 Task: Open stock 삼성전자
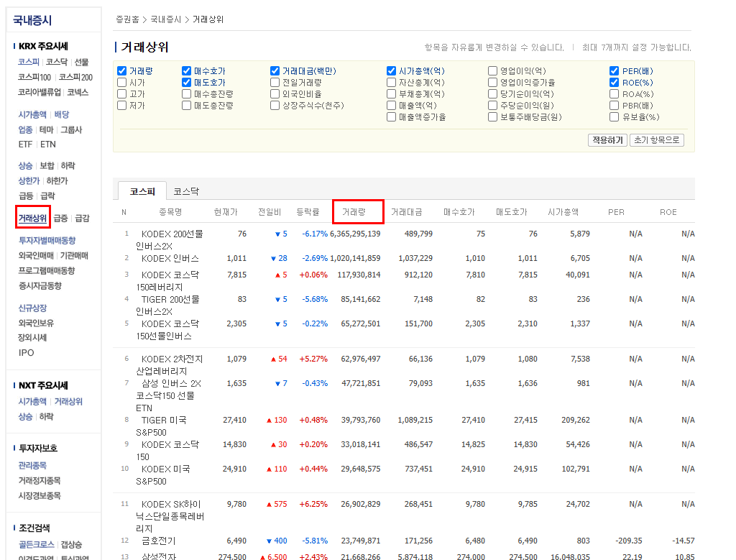click(x=159, y=556)
